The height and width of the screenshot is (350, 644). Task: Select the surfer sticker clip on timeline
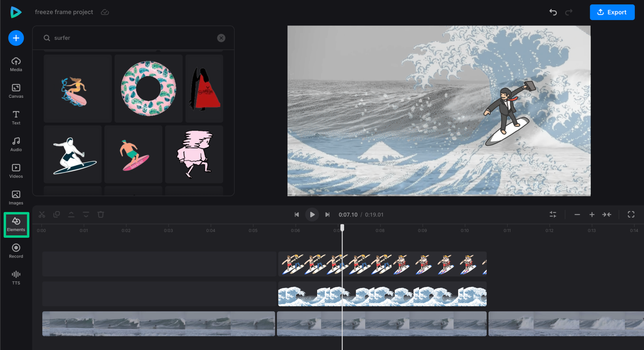click(x=382, y=264)
